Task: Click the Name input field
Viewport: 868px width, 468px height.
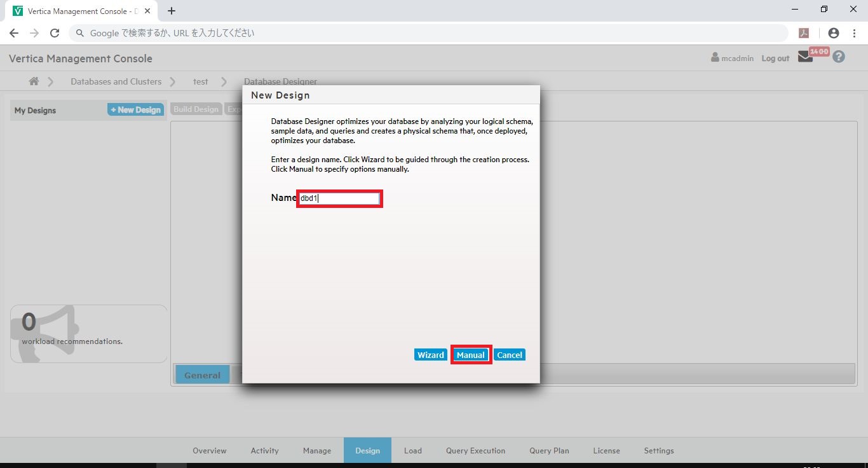Action: tap(339, 198)
